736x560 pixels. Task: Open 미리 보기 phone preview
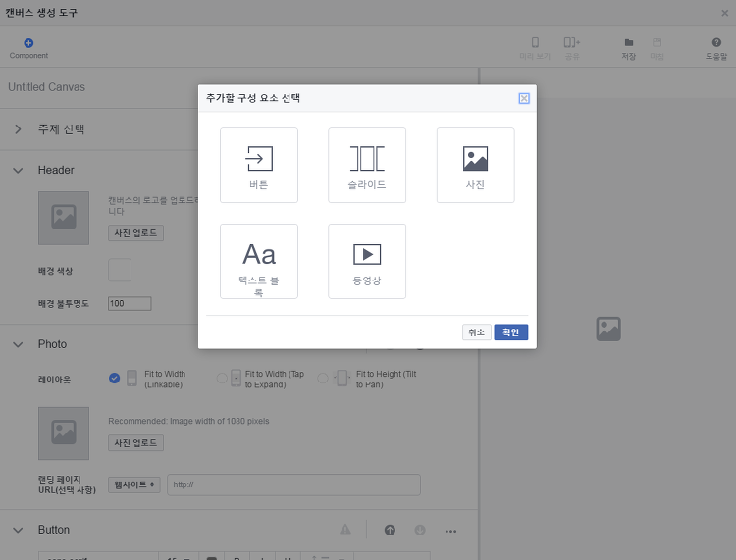535,48
